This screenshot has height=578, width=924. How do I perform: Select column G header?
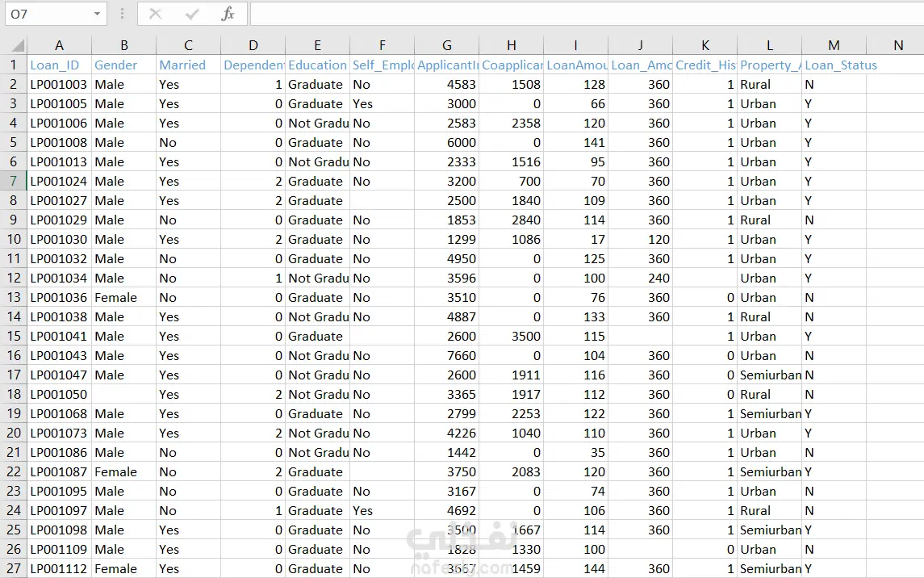[447, 45]
